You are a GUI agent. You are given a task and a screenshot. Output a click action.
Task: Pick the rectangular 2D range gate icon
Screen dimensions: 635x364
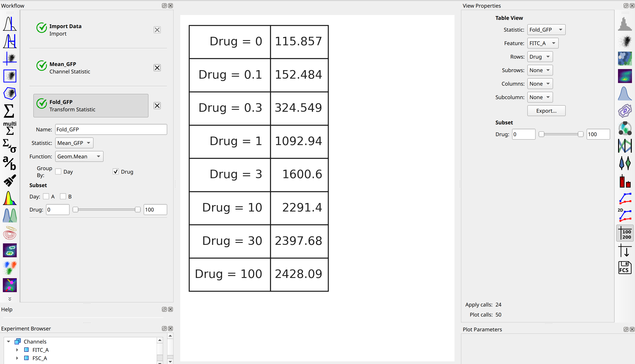(x=10, y=76)
